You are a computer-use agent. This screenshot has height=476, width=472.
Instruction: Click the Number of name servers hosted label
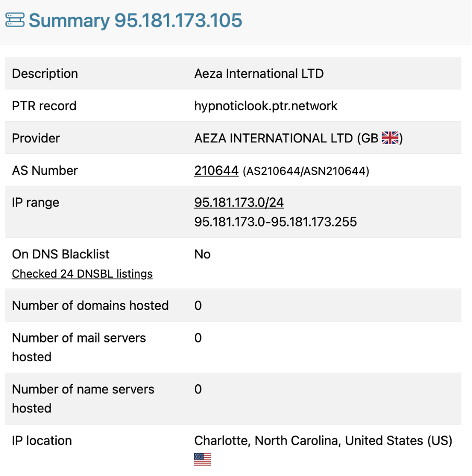pyautogui.click(x=83, y=399)
